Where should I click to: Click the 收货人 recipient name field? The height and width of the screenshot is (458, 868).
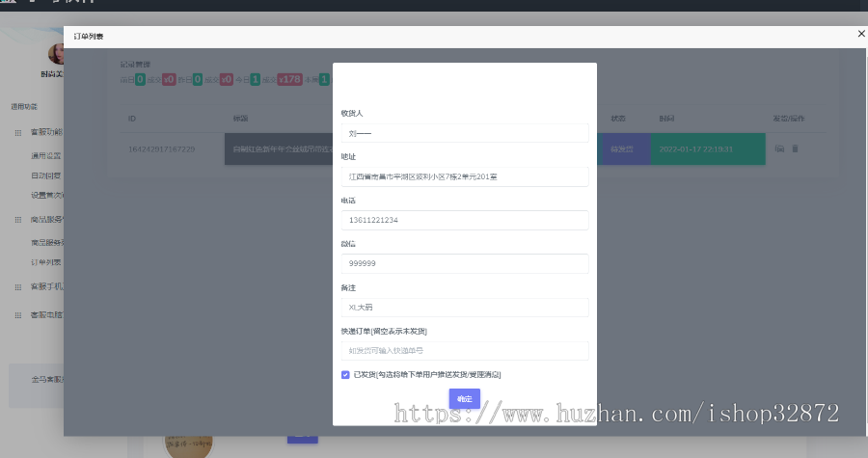pos(465,133)
